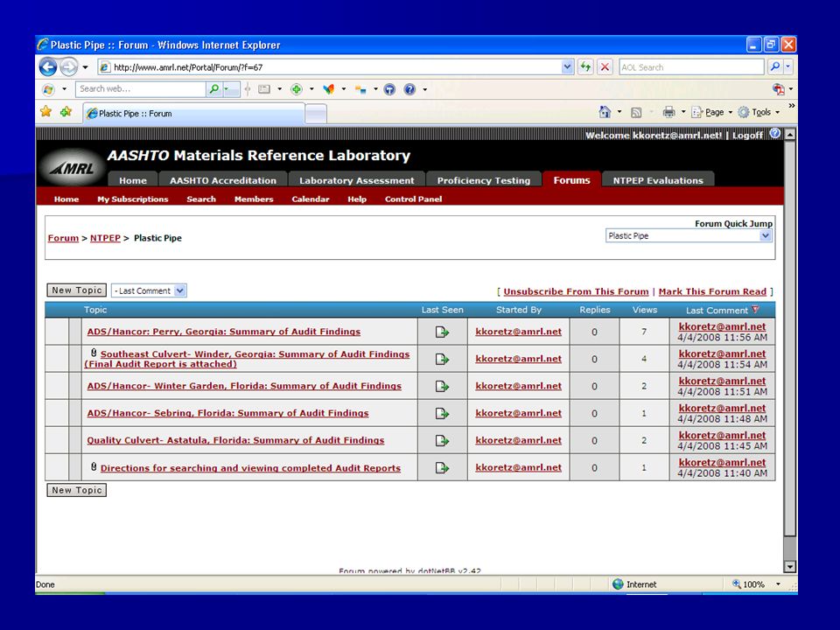The width and height of the screenshot is (840, 630).
Task: Open Control Panel in the red menu bar
Action: pos(414,199)
